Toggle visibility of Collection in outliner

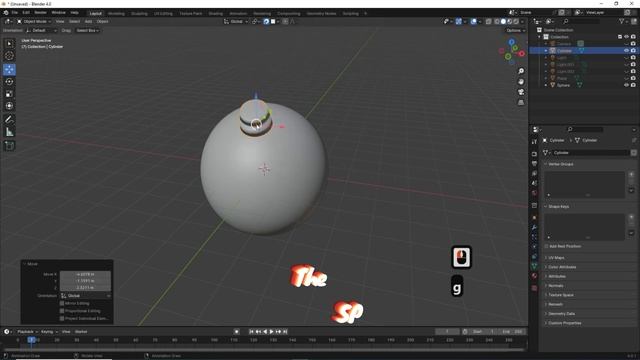pos(626,37)
